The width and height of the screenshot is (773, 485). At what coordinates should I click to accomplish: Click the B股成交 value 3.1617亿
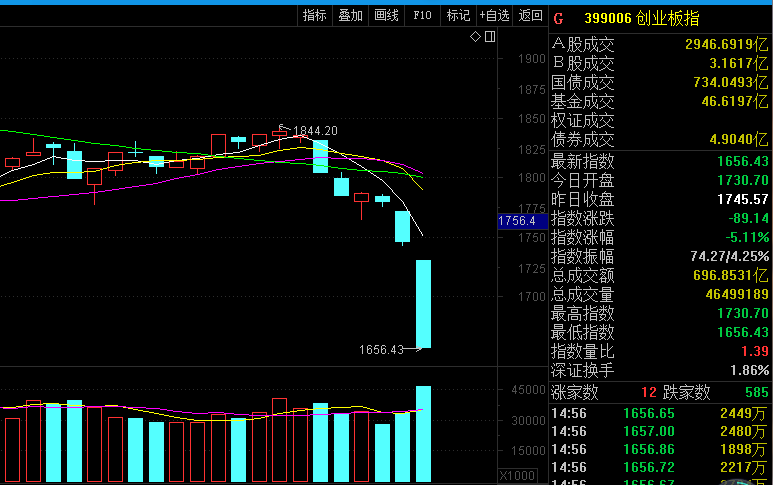pyautogui.click(x=738, y=63)
